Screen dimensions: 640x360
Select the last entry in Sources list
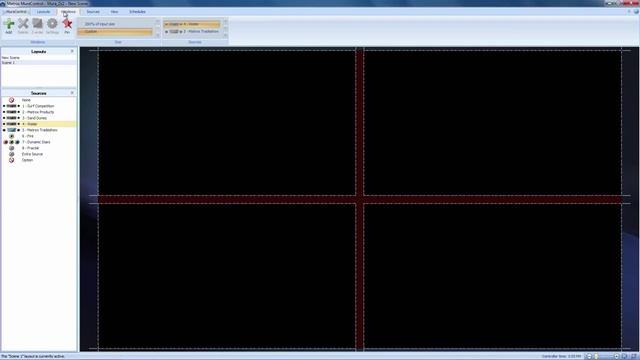click(x=39, y=160)
